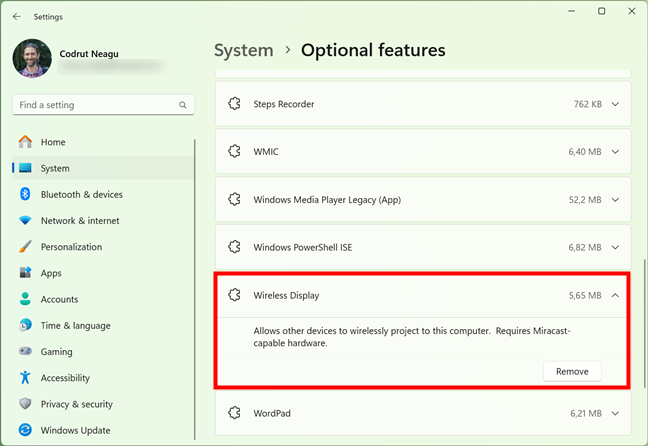Image resolution: width=648 pixels, height=446 pixels.
Task: Maximize the Settings window
Action: pos(602,11)
